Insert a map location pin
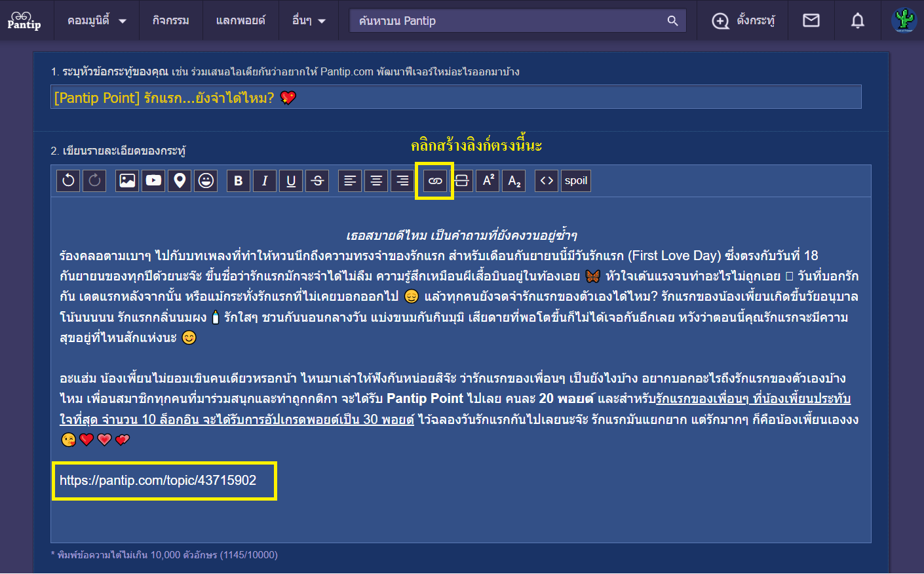Image resolution: width=924 pixels, height=574 pixels. (180, 181)
